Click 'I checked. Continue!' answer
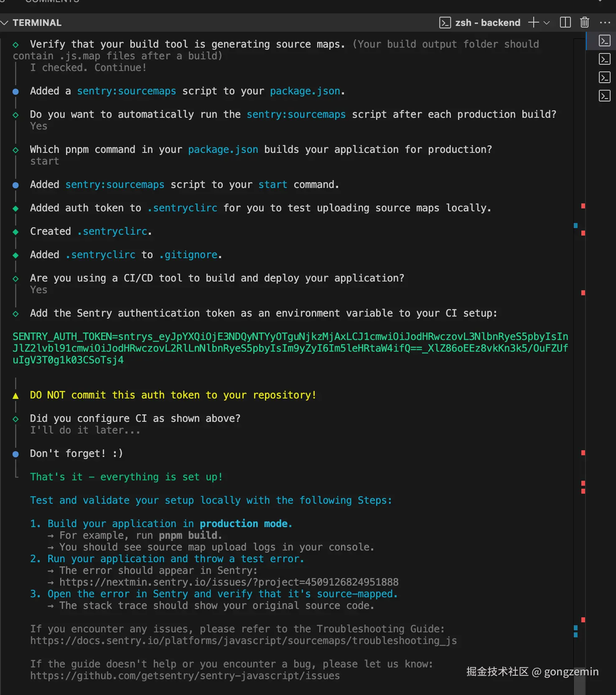Viewport: 616px width, 695px height. (88, 67)
